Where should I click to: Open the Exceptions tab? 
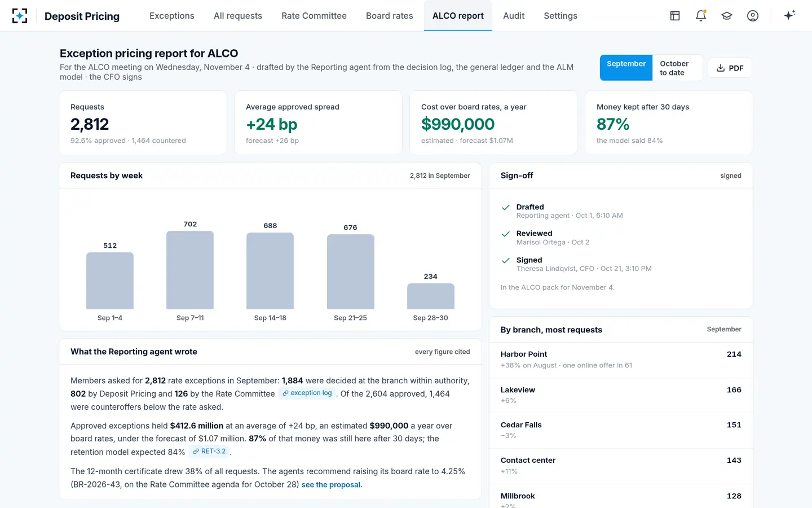click(172, 16)
